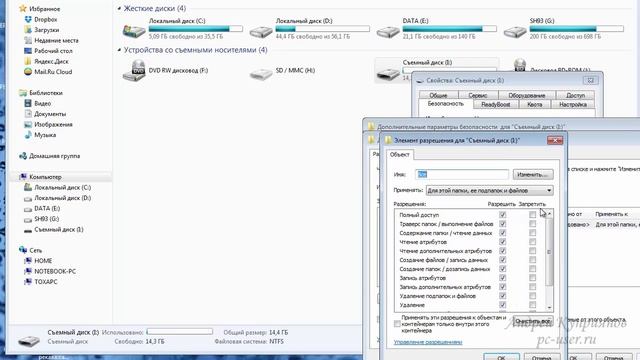
Task: Click the Очистить все button
Action: [x=533, y=321]
